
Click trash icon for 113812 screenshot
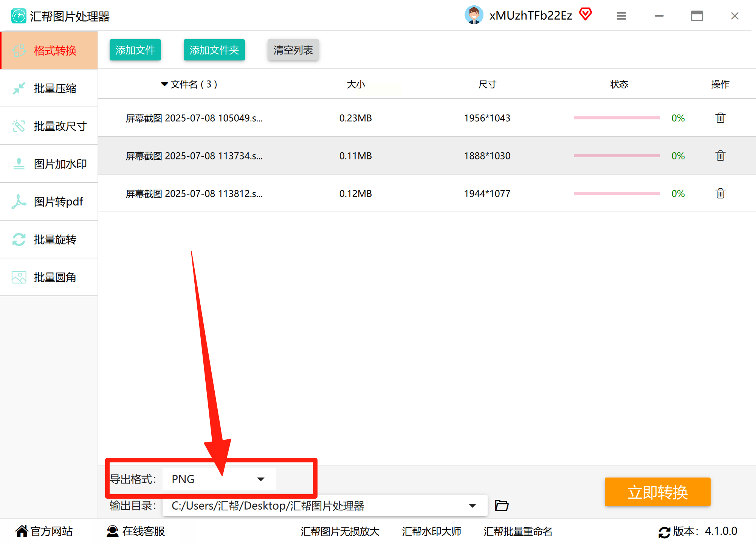tap(720, 193)
